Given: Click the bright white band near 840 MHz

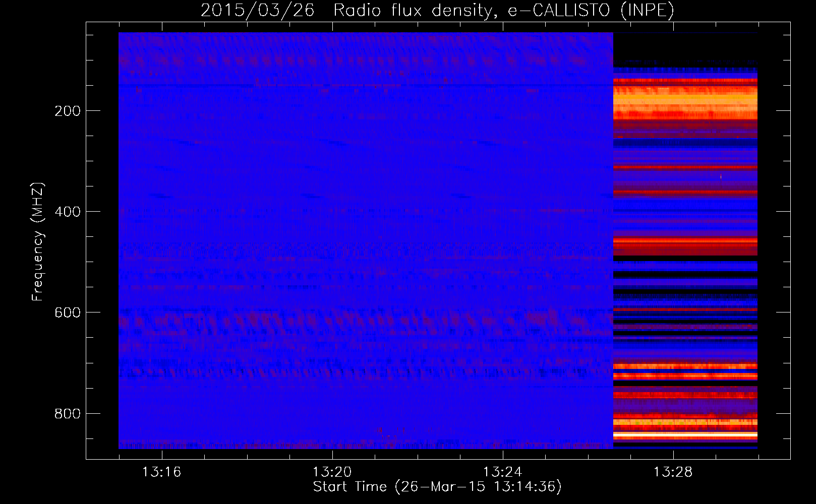Looking at the screenshot, I should tap(685, 434).
